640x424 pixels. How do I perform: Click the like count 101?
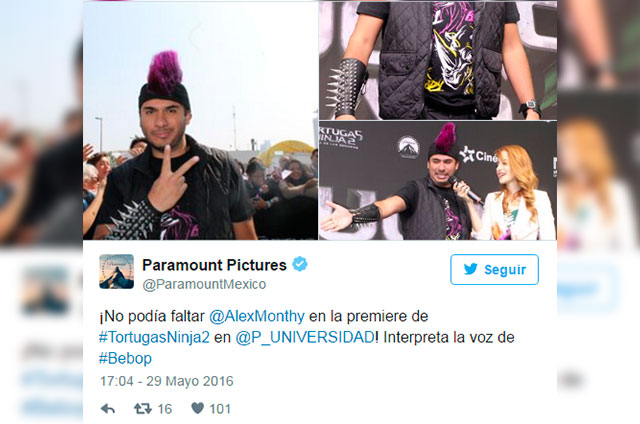click(x=220, y=409)
